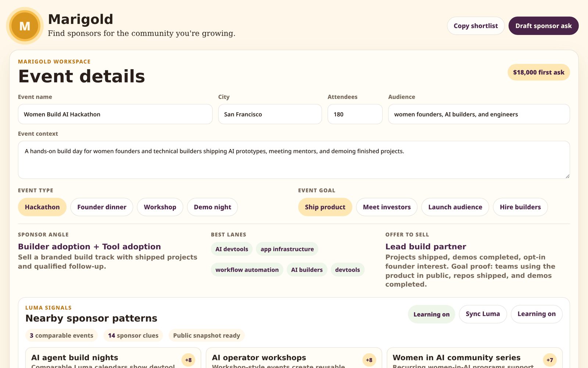Click the Event context text area
588x368 pixels.
tap(294, 160)
